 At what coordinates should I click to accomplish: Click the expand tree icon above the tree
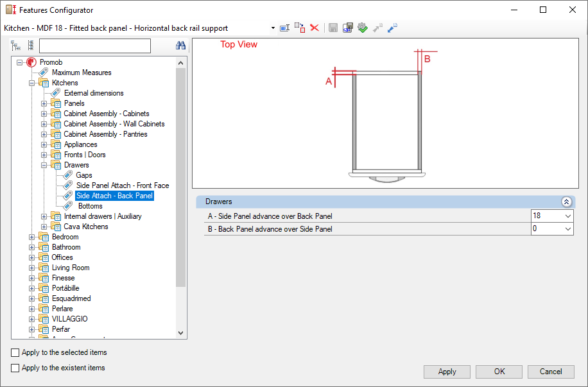(15, 46)
